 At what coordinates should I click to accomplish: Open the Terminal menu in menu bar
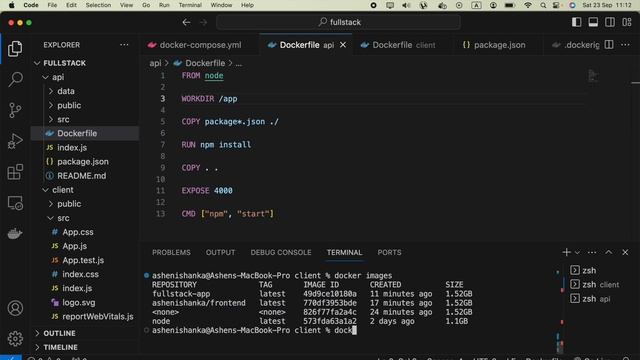pos(190,5)
